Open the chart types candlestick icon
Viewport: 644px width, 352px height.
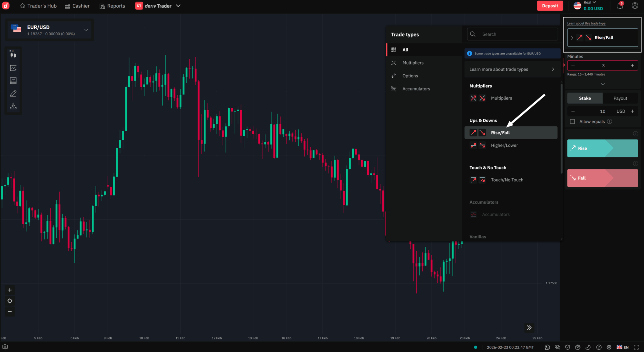click(13, 55)
